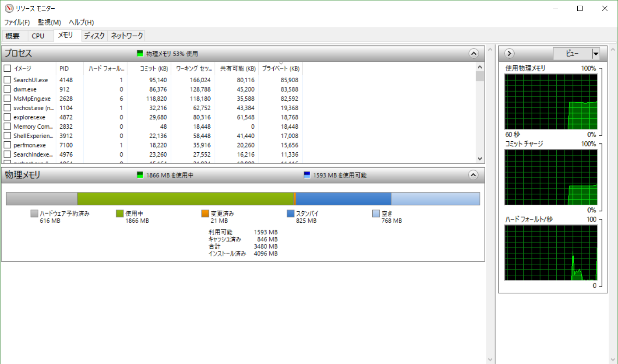Collapse the graph pane with the arrow button
This screenshot has height=364, width=618.
509,53
